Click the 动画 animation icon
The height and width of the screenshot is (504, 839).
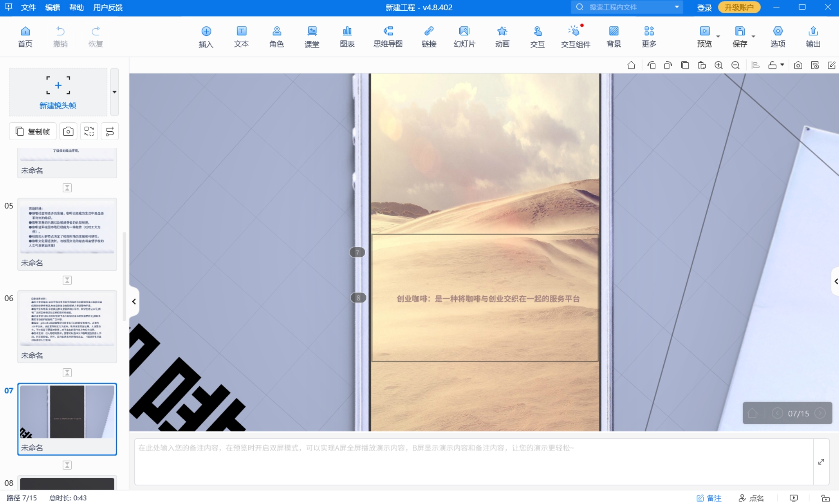click(502, 36)
